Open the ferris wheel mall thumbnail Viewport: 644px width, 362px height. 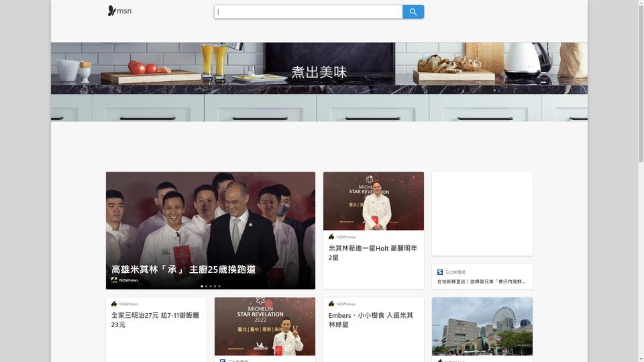[x=482, y=326]
